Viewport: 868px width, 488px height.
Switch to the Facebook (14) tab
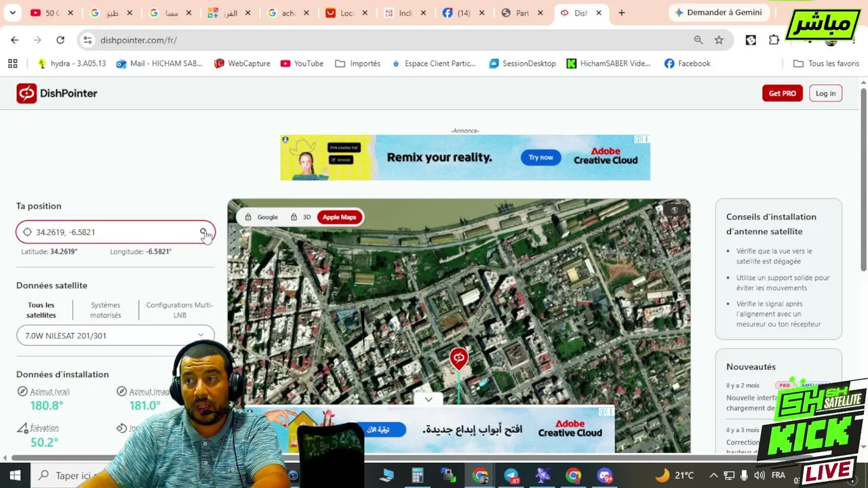pos(464,13)
